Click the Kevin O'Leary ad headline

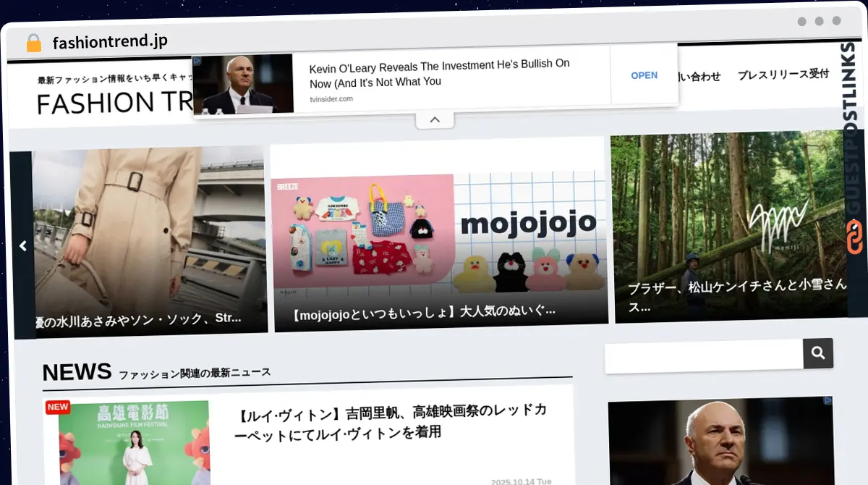point(439,73)
